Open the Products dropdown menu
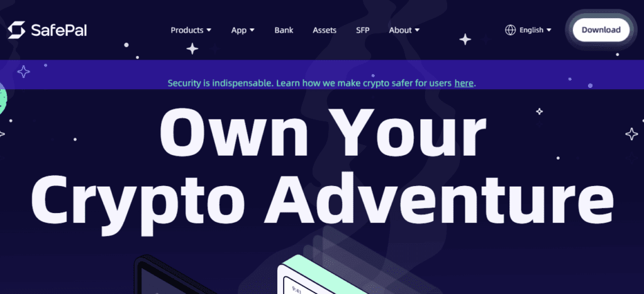This screenshot has height=294, width=644. (x=191, y=30)
